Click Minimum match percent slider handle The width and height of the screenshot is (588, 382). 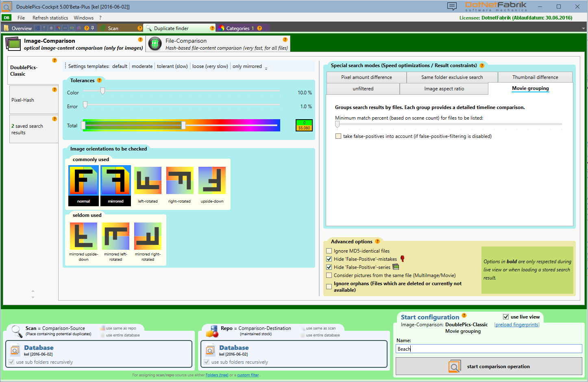pyautogui.click(x=337, y=124)
